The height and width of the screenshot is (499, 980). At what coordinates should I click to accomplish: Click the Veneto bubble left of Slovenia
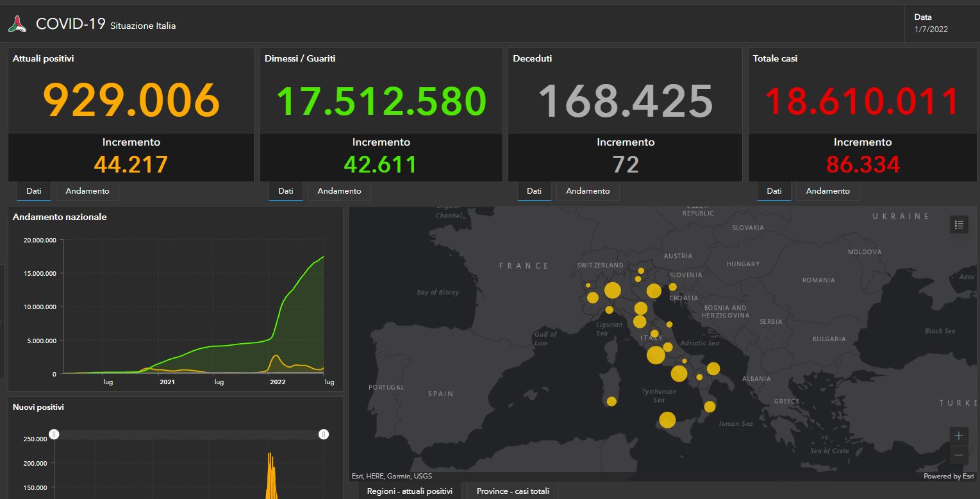click(x=654, y=291)
